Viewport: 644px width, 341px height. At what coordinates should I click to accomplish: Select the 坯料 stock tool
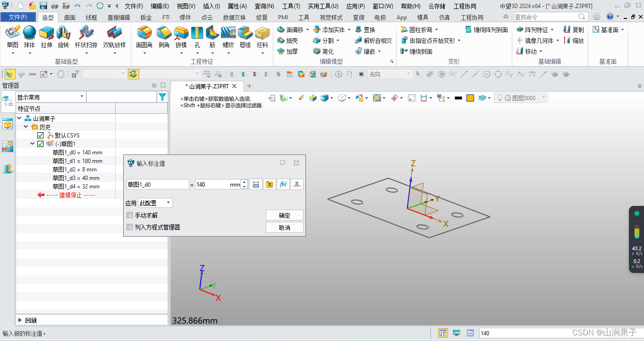[x=262, y=37]
